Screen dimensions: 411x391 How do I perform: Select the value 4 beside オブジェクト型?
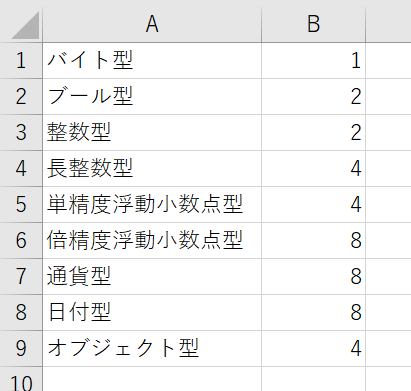point(313,348)
